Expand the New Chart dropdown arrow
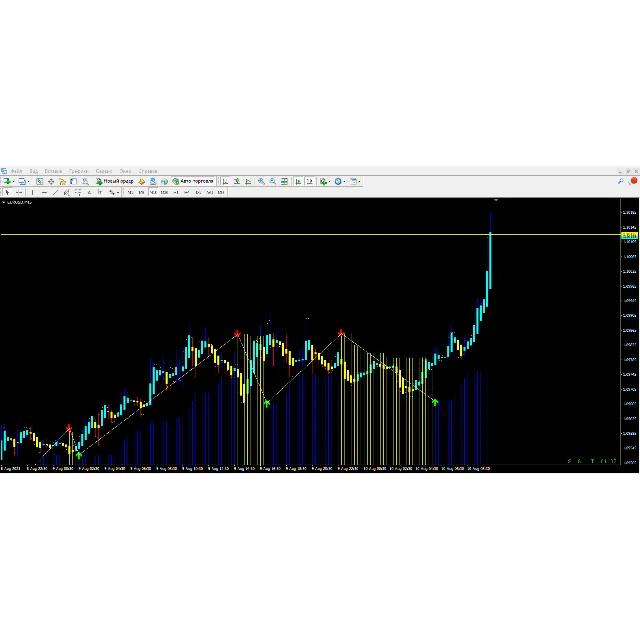Image resolution: width=640 pixels, height=640 pixels. coord(13,182)
